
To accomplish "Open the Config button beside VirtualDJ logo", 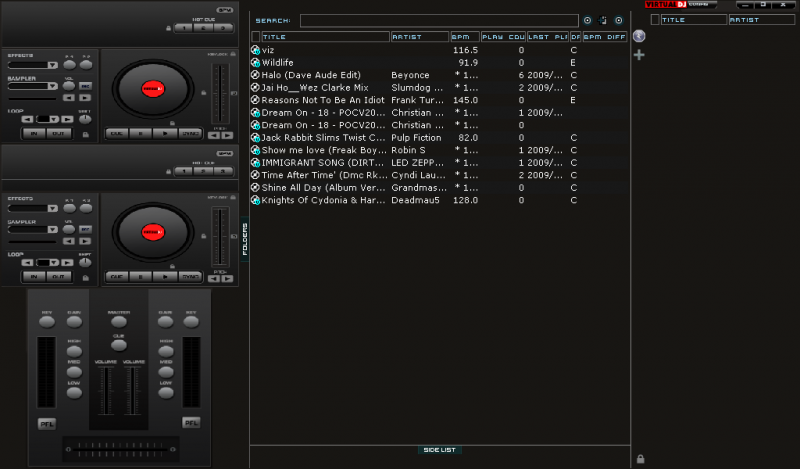I will point(702,5).
